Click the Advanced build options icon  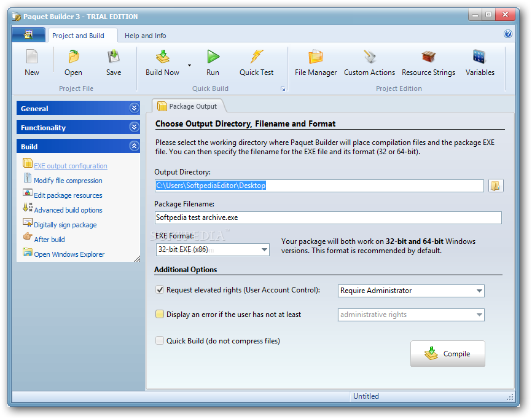point(28,207)
